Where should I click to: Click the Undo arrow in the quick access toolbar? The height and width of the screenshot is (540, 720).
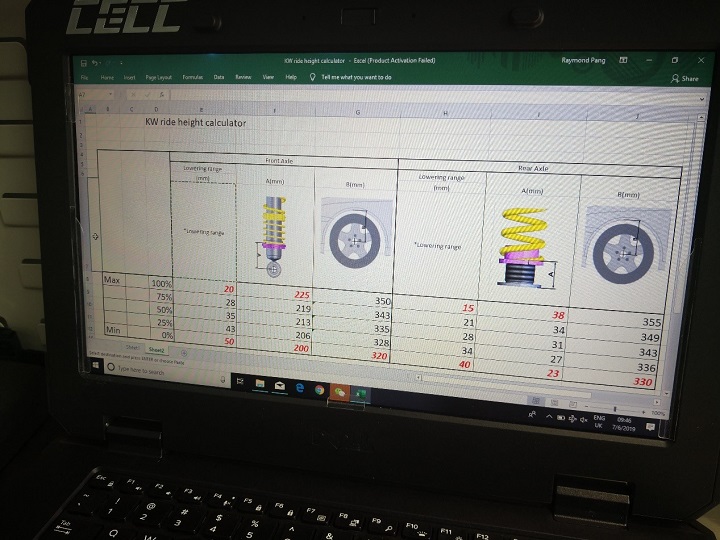[x=95, y=63]
